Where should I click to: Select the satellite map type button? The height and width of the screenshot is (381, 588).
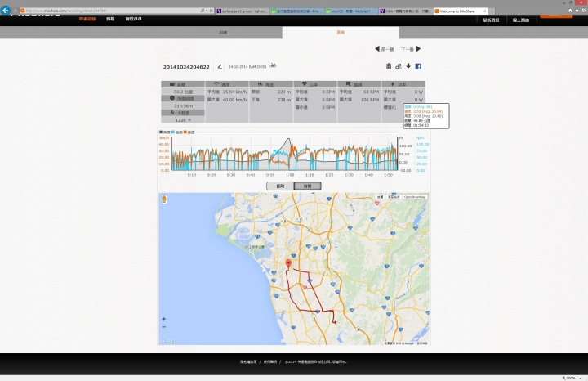pyautogui.click(x=394, y=197)
